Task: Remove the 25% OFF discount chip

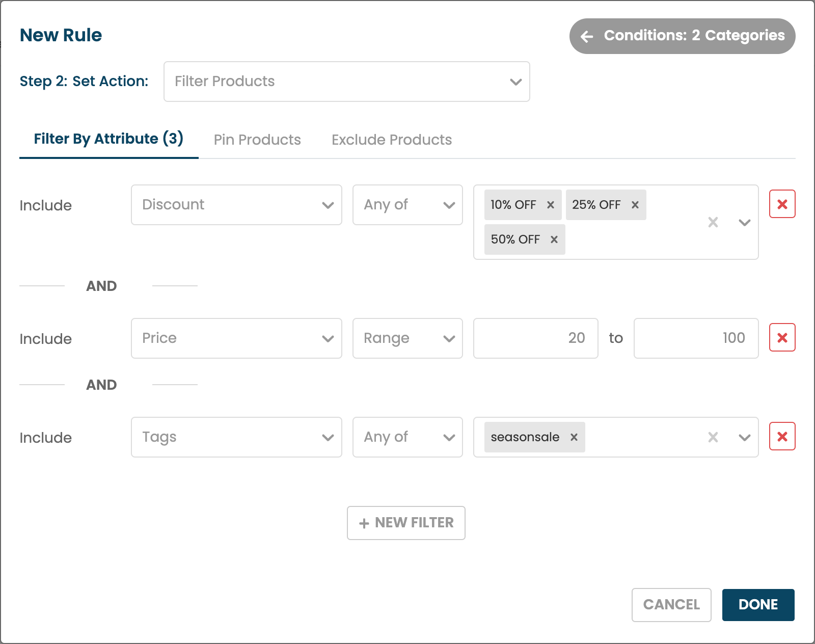Action: click(635, 205)
